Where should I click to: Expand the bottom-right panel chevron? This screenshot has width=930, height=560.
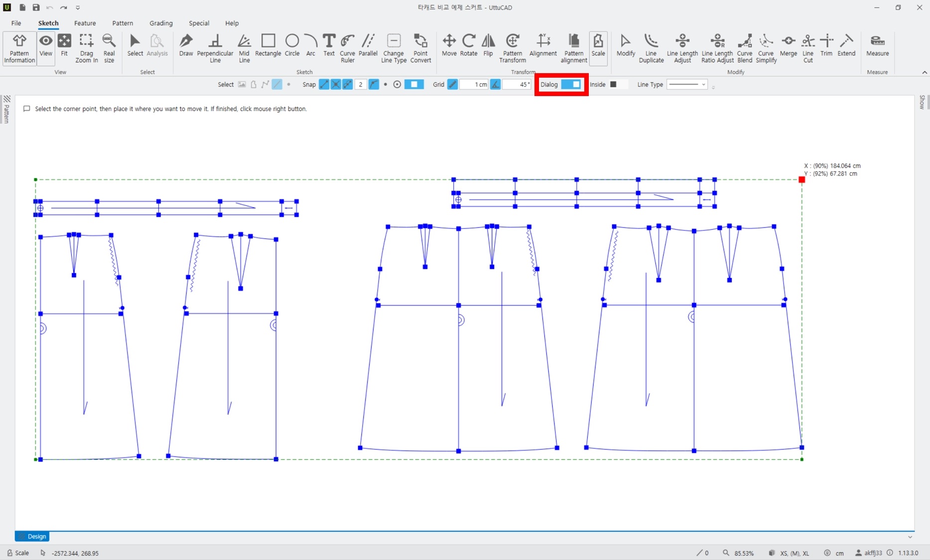(910, 537)
